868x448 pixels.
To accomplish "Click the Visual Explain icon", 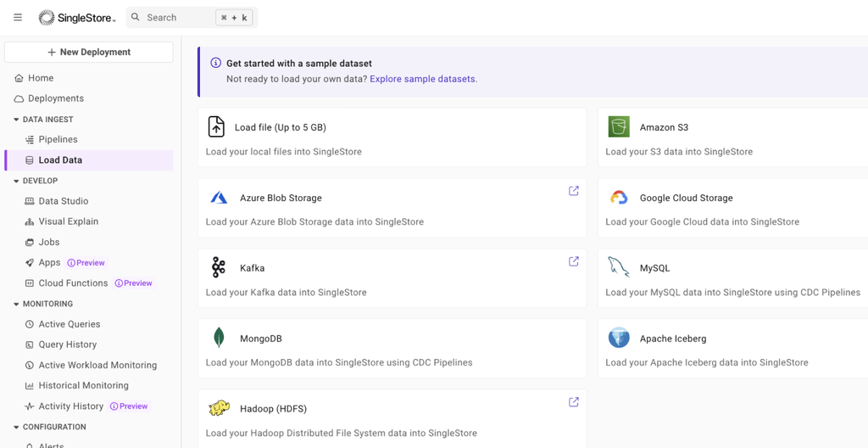I will point(30,221).
